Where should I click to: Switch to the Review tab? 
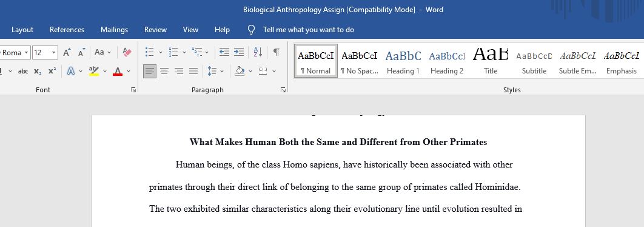(x=155, y=30)
